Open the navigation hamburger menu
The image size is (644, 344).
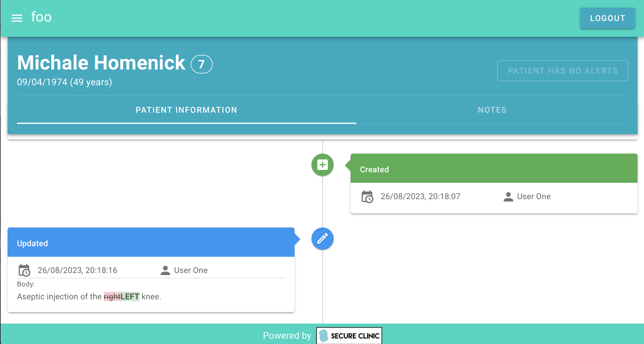pyautogui.click(x=17, y=18)
